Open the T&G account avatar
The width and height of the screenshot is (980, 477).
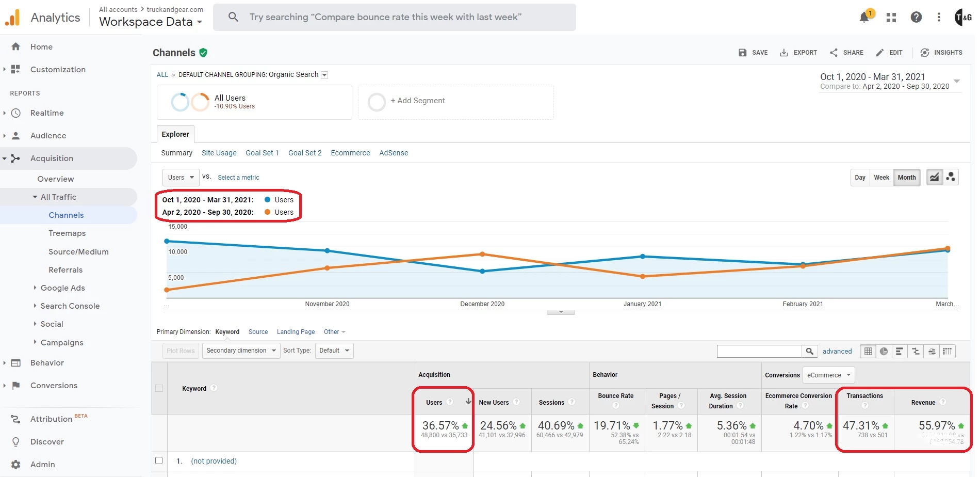963,18
